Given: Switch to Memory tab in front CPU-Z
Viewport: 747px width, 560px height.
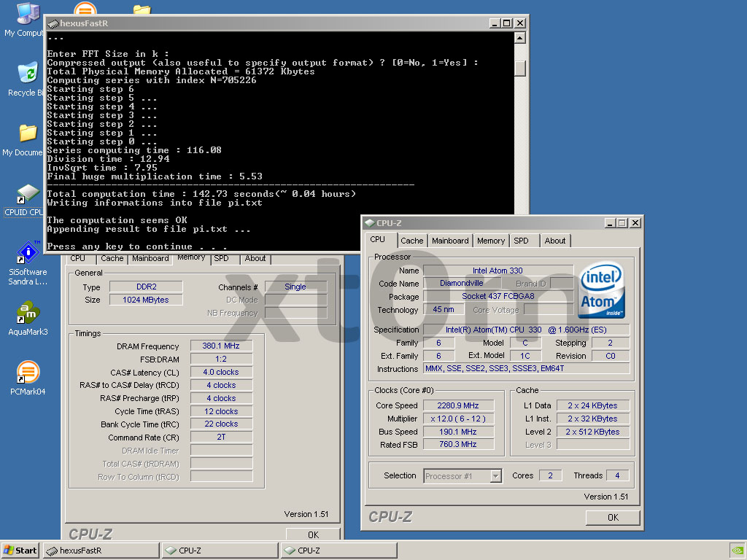Looking at the screenshot, I should [491, 241].
